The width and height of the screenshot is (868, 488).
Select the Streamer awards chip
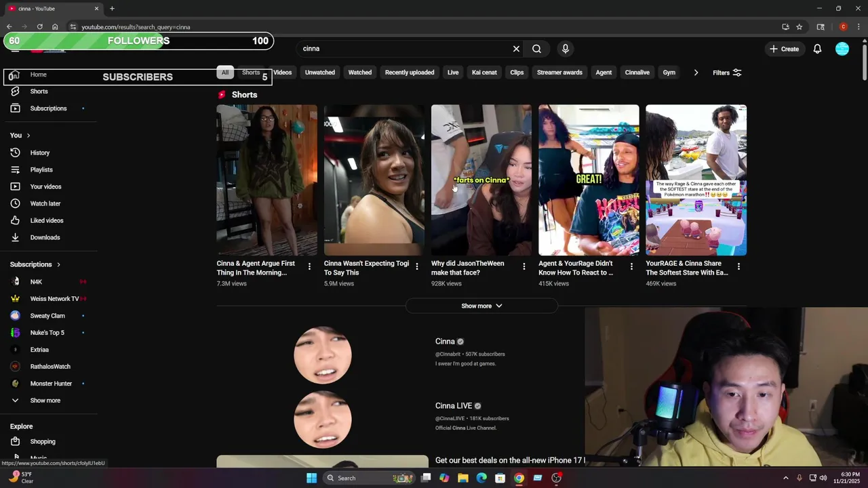[559, 73]
